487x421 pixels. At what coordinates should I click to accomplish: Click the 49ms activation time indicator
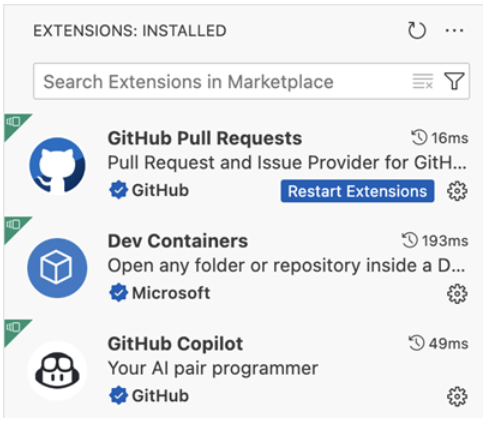[438, 343]
